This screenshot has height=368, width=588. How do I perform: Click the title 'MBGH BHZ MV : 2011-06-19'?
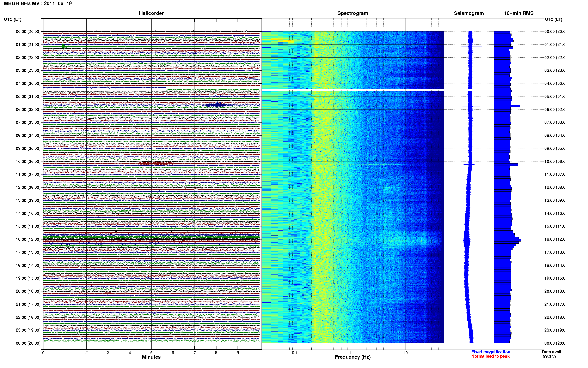(x=38, y=4)
